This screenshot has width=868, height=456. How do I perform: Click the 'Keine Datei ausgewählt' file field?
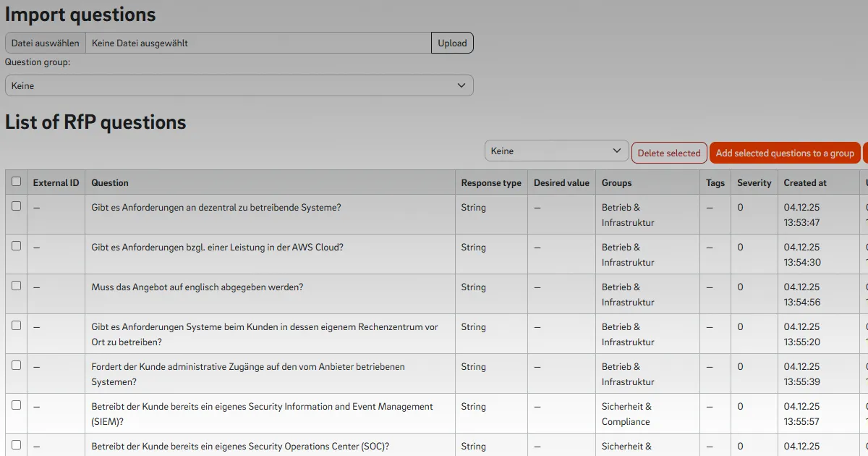[x=258, y=43]
